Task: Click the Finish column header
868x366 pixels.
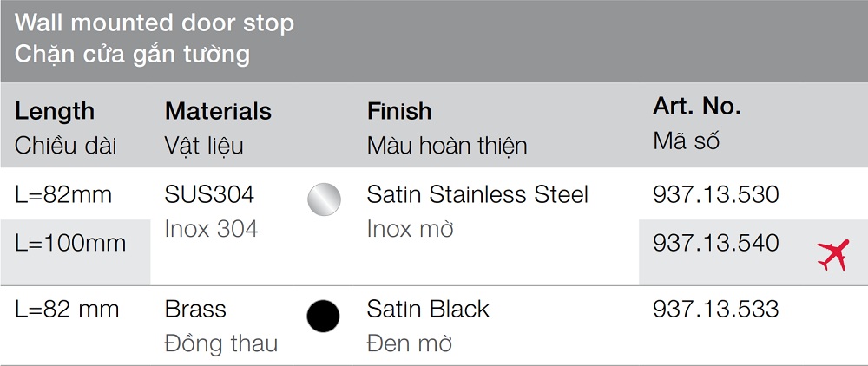Action: [399, 111]
